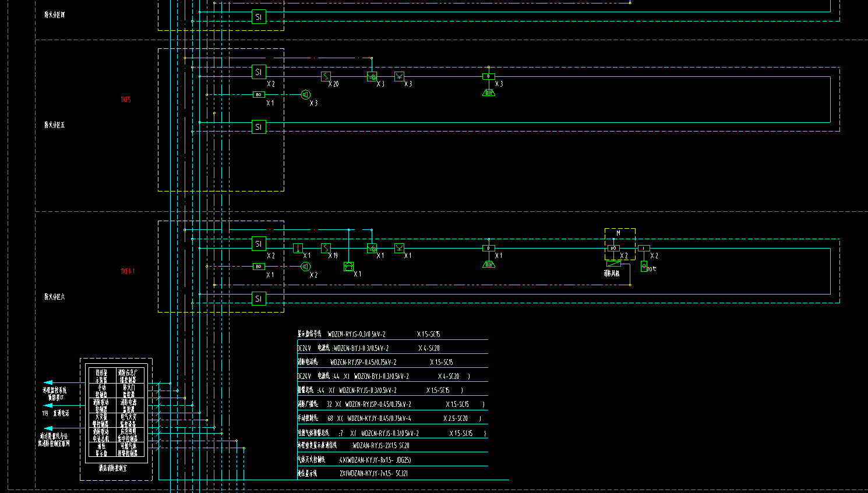This screenshot has height=493, width=868.
Task: Select the alarm bell symbol in zone five
Action: [x=489, y=92]
